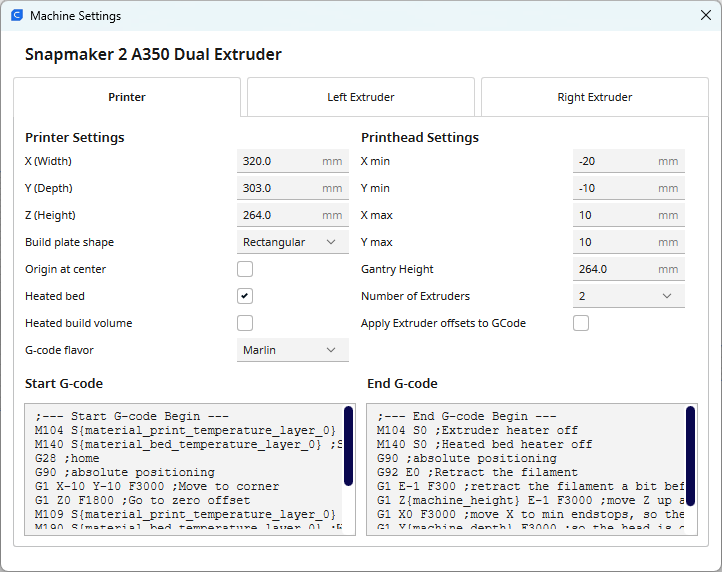
Task: Select the Printer tab
Action: click(127, 97)
